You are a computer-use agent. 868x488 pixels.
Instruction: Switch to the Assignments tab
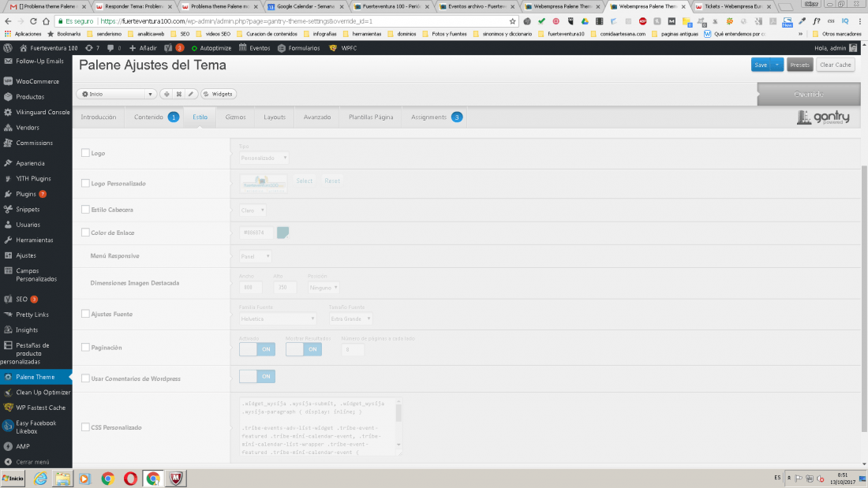coord(436,117)
